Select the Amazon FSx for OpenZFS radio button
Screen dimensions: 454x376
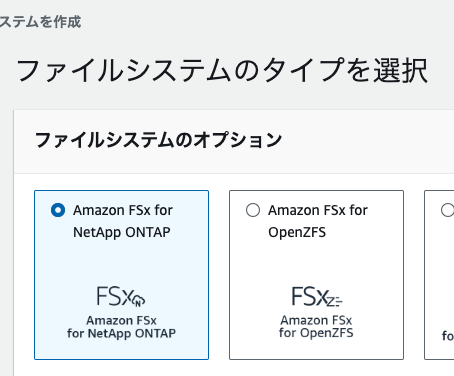[253, 210]
